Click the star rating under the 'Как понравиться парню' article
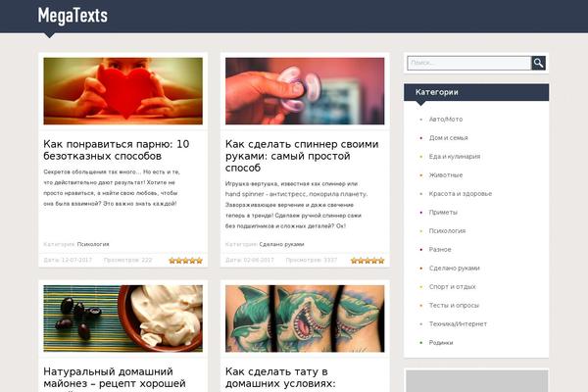This screenshot has height=392, width=588. point(185,261)
